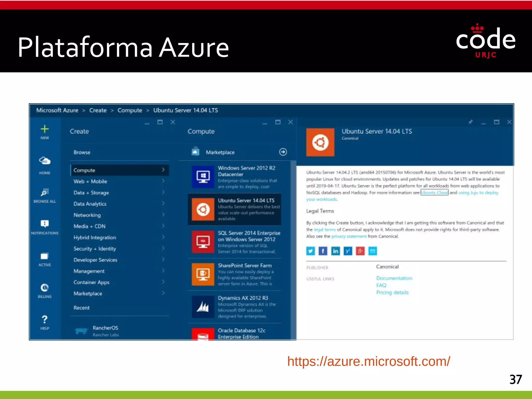Expand the Hybrid Integration chevron
This screenshot has height=399, width=532.
[163, 237]
